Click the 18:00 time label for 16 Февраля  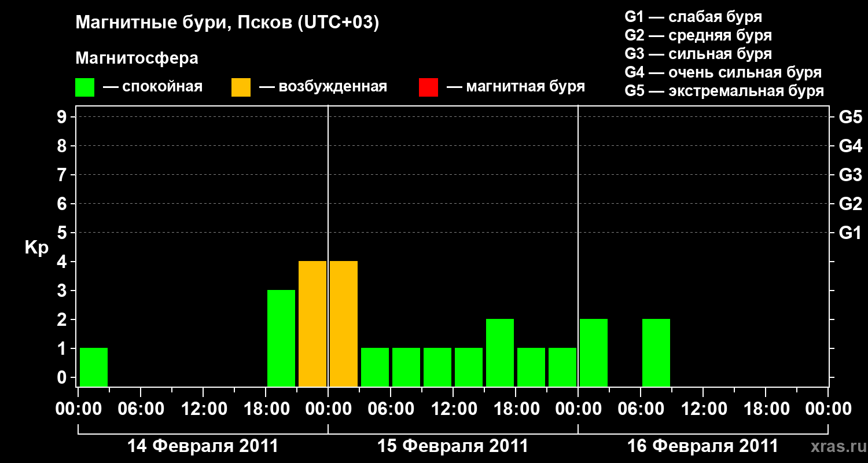(x=766, y=409)
